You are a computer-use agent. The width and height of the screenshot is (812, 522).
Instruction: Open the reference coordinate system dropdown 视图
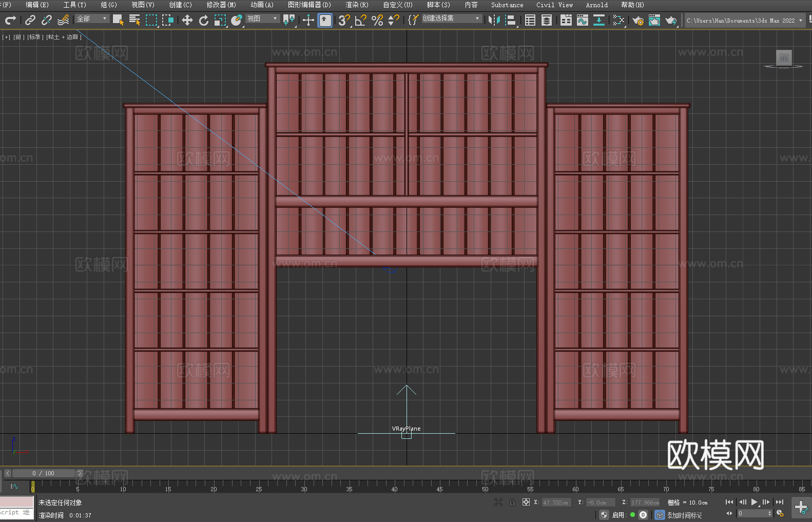(263, 18)
